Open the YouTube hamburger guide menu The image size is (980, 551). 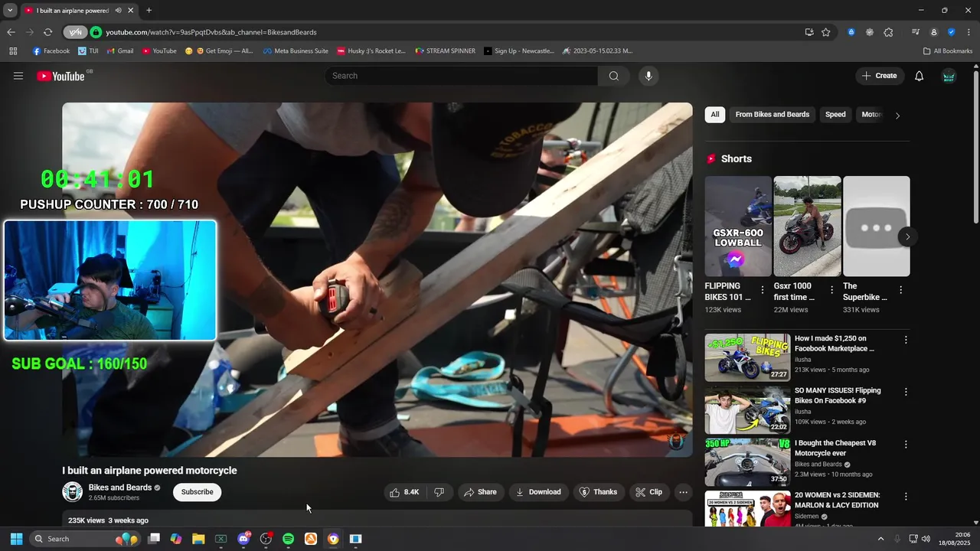point(18,76)
